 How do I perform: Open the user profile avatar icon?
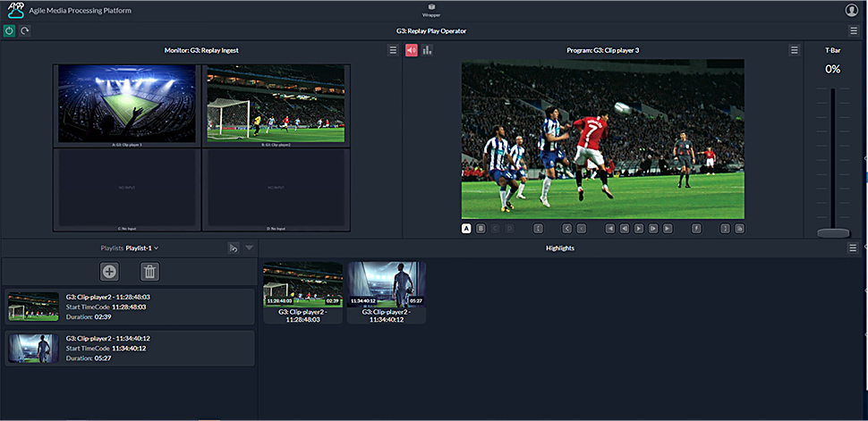(x=851, y=10)
